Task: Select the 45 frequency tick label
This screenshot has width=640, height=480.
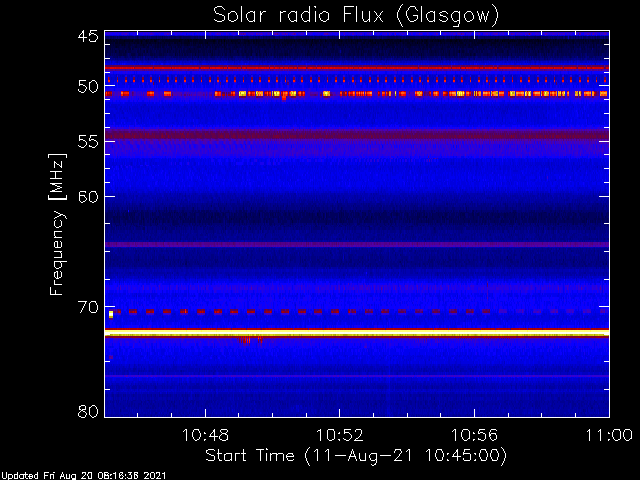Action: pyautogui.click(x=88, y=36)
